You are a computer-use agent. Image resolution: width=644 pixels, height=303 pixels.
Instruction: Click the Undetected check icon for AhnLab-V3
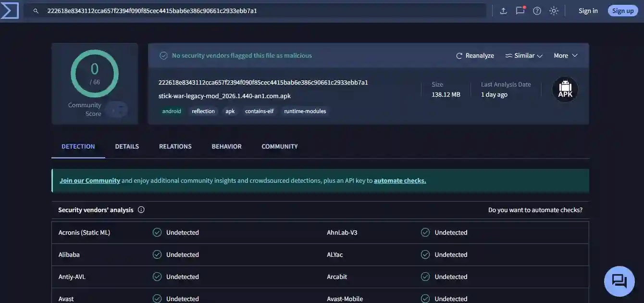coord(425,232)
